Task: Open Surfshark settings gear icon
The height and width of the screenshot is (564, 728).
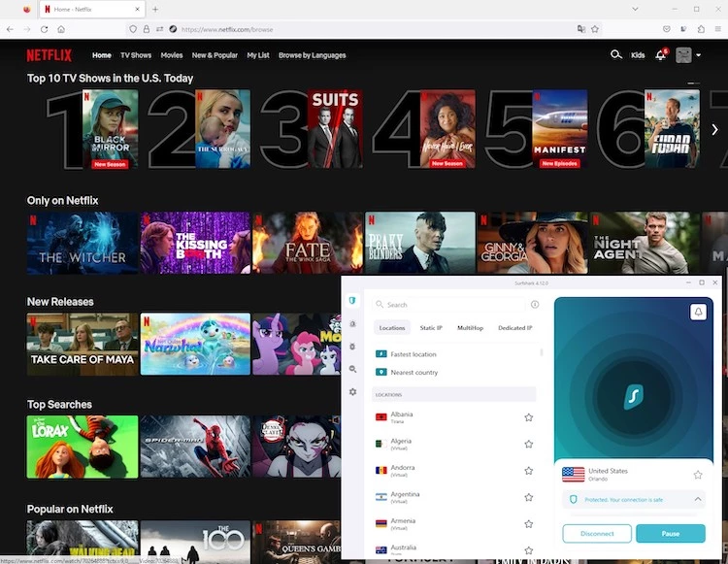Action: 352,392
